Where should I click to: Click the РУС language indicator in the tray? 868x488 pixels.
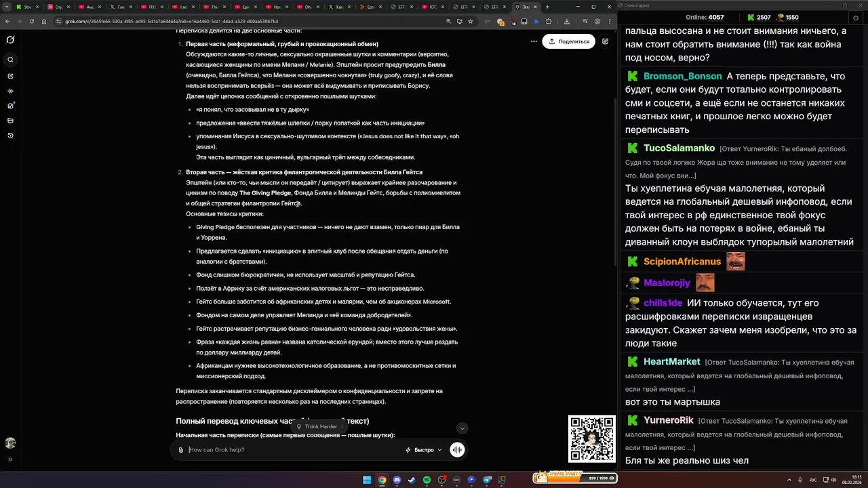813,480
